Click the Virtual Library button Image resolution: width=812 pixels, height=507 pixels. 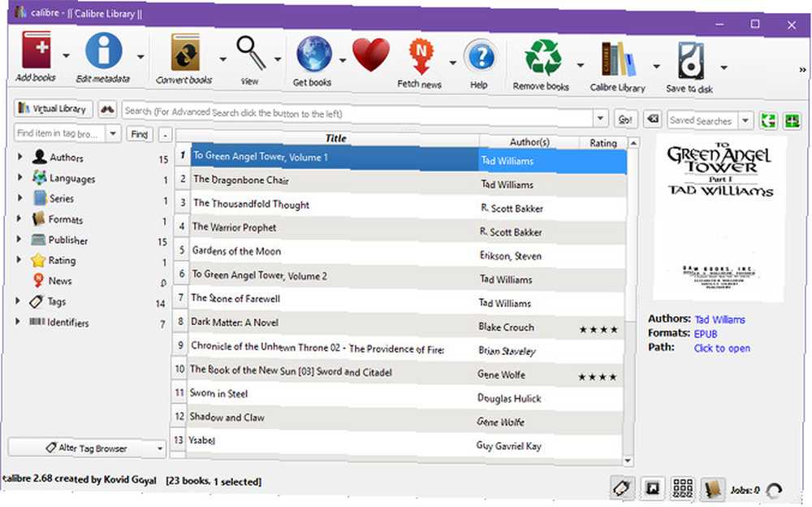coord(53,108)
